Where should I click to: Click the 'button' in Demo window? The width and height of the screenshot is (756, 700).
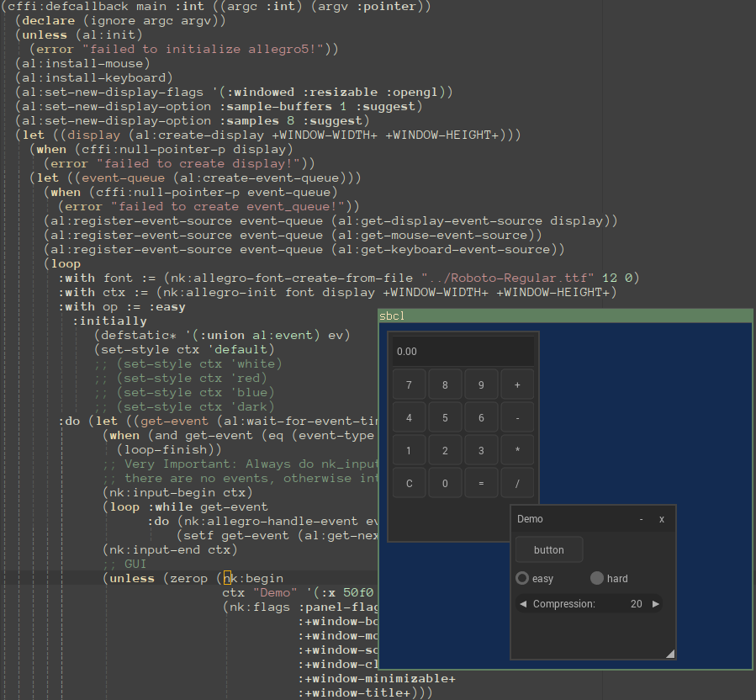click(549, 550)
